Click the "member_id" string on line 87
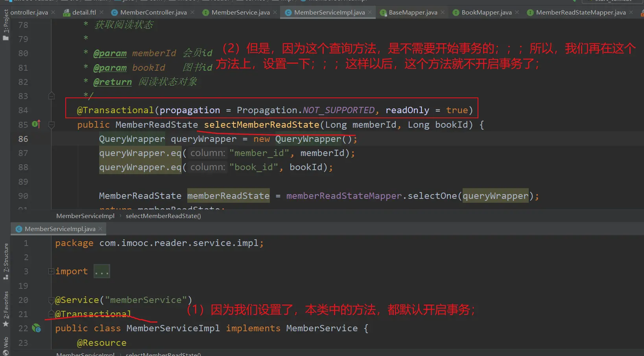 pyautogui.click(x=259, y=153)
